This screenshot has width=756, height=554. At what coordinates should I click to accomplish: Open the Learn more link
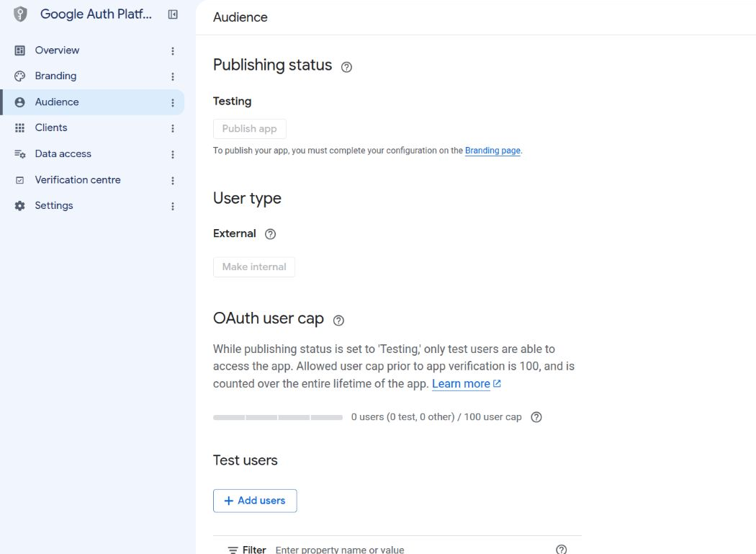[x=461, y=384]
